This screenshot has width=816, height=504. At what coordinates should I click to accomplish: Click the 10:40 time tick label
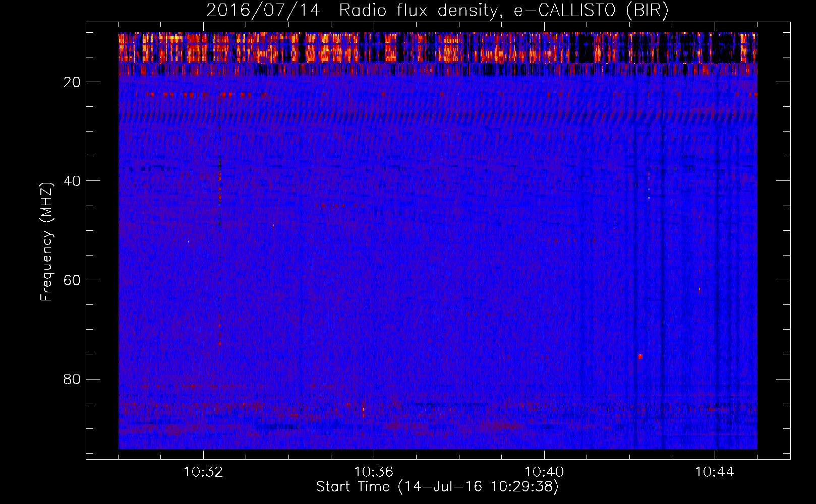(x=544, y=472)
